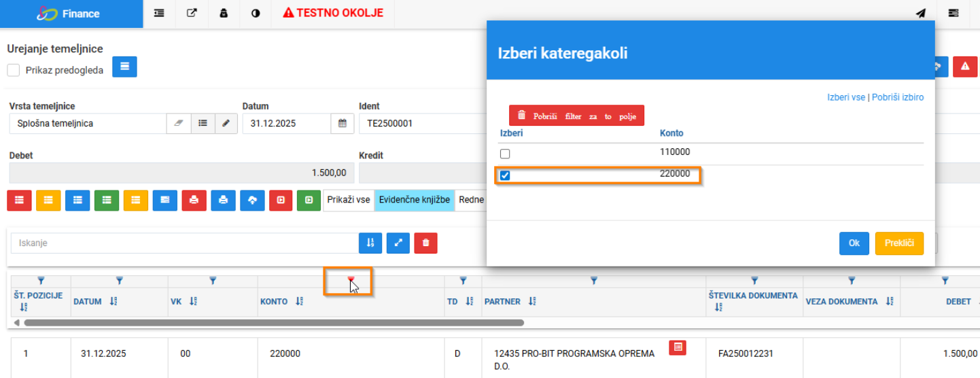Open the filter for the Debet column
The height and width of the screenshot is (378, 980).
pyautogui.click(x=945, y=280)
